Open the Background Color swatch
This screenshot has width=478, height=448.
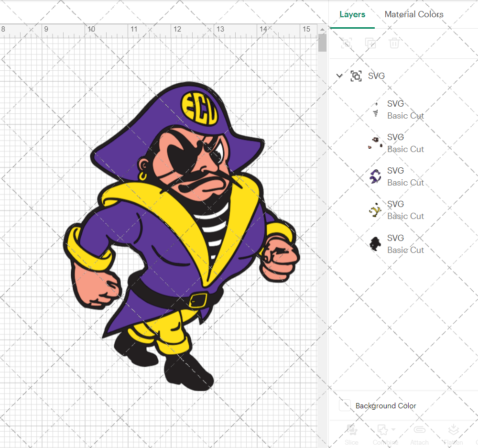(x=345, y=405)
